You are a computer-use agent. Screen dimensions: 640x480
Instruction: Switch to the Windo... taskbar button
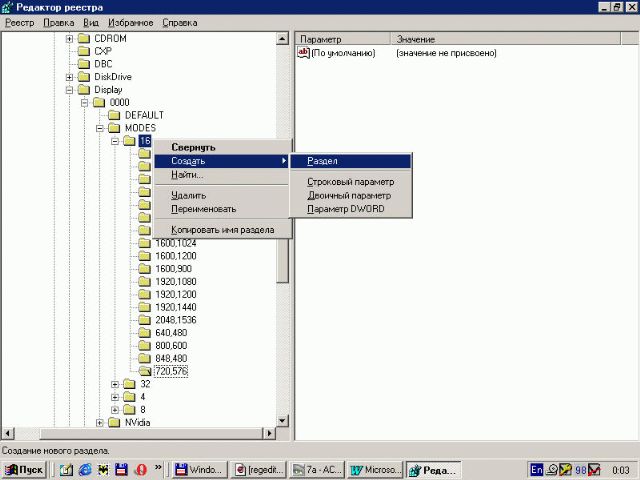point(199,470)
